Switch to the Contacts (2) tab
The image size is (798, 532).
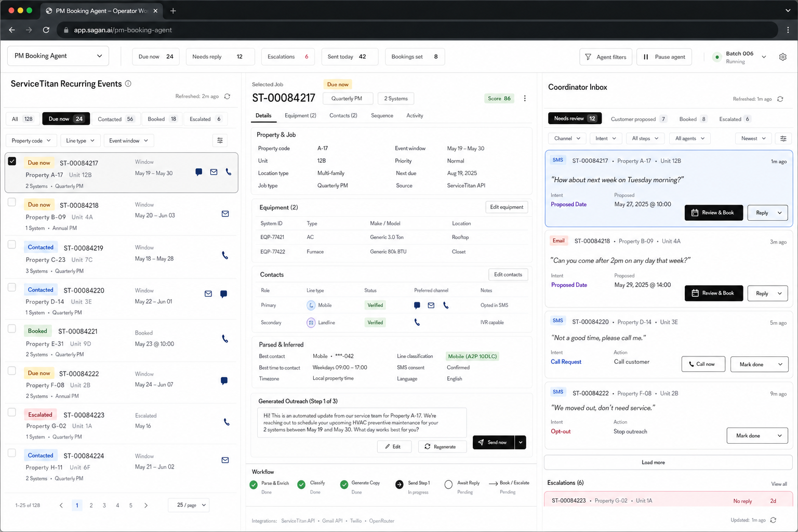tap(343, 116)
